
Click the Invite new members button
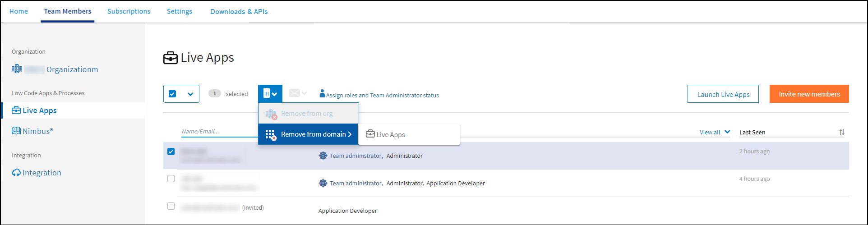[x=809, y=94]
